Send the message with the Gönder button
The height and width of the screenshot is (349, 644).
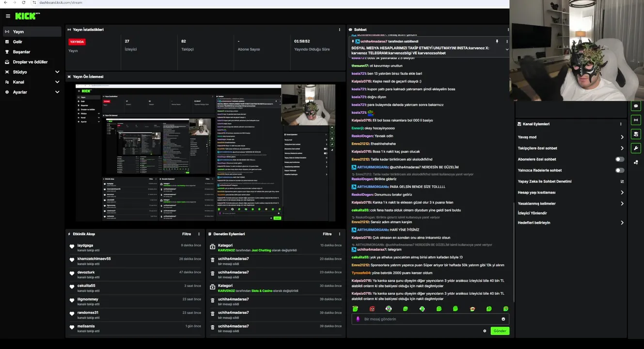click(x=500, y=331)
